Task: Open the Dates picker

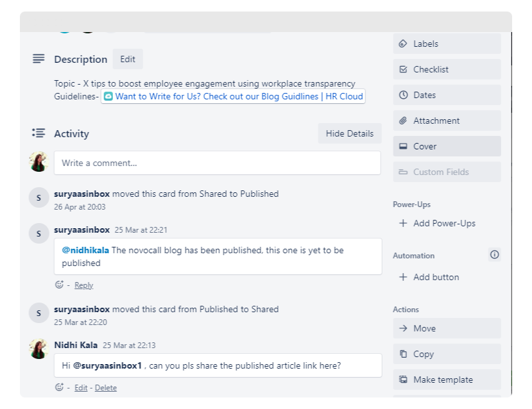Action: [447, 96]
